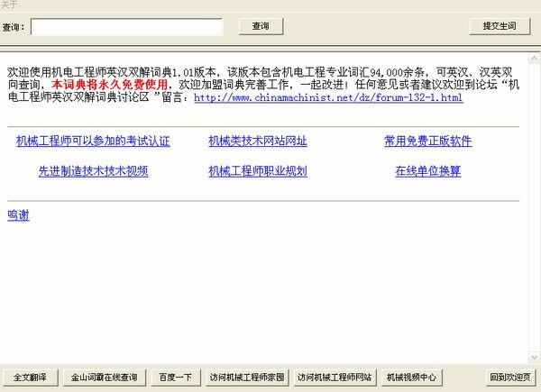Click the scrollbar down arrow
Image resolution: width=541 pixels, height=392 pixels.
click(534, 357)
